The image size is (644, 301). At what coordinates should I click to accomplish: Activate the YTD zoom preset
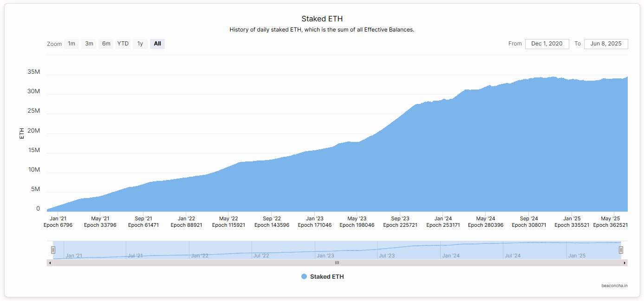tap(123, 43)
